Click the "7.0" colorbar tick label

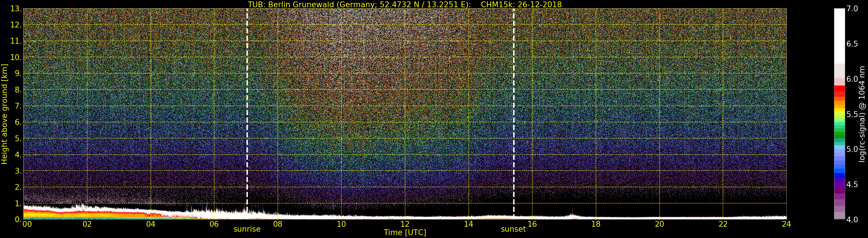click(x=852, y=9)
